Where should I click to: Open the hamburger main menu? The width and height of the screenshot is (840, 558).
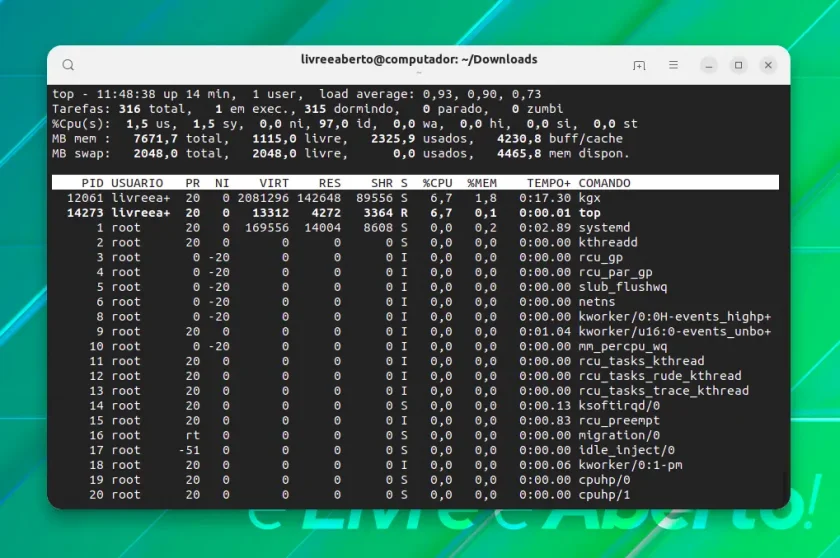tap(673, 65)
